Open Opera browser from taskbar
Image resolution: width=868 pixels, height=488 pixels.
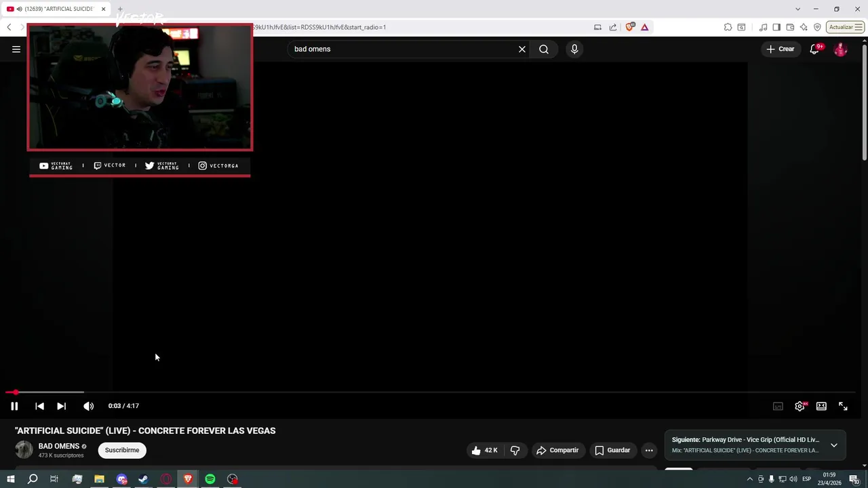pyautogui.click(x=165, y=479)
